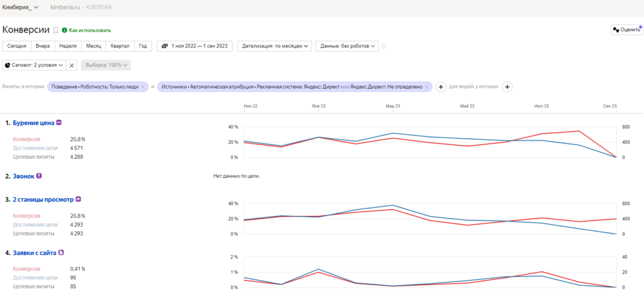This screenshot has width=644, height=297.
Task: Click the Янв 23 timeline label
Action: coord(319,106)
